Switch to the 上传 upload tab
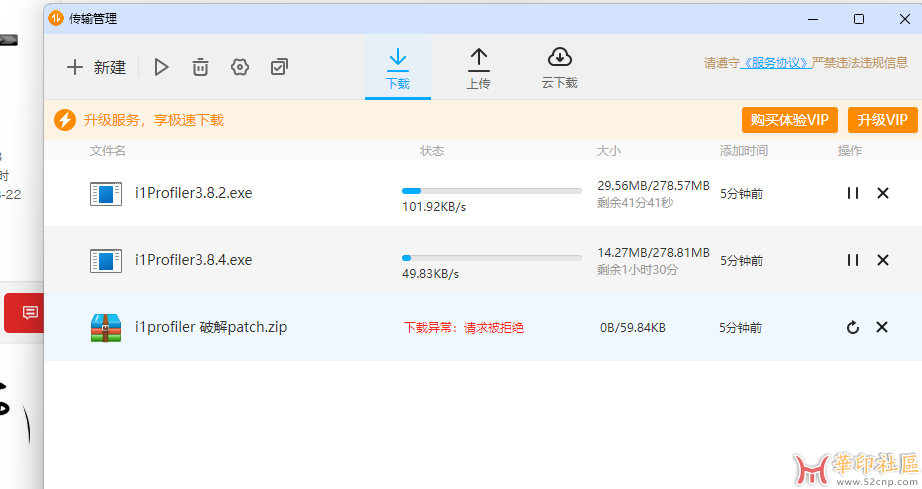The image size is (922, 489). 479,69
